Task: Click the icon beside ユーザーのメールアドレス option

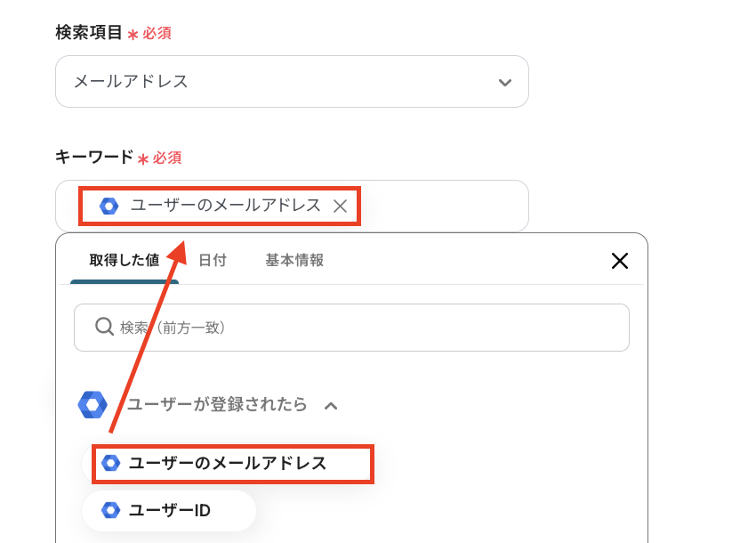Action: tap(110, 463)
